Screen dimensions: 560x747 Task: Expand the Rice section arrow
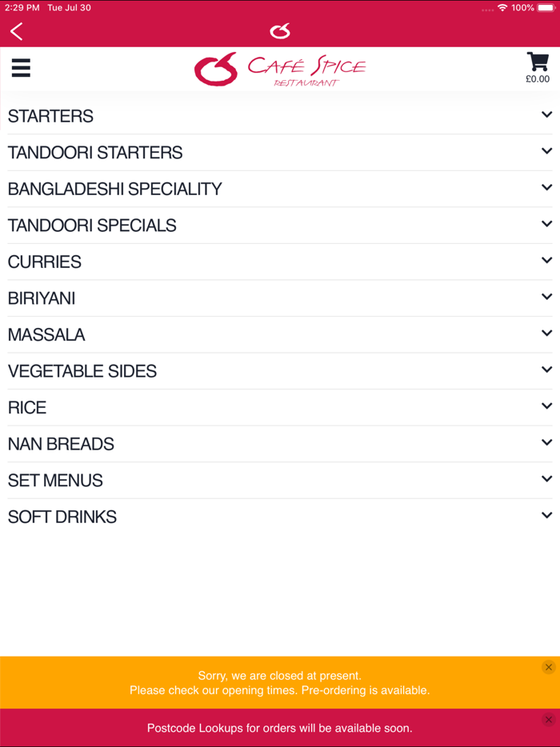[546, 406]
